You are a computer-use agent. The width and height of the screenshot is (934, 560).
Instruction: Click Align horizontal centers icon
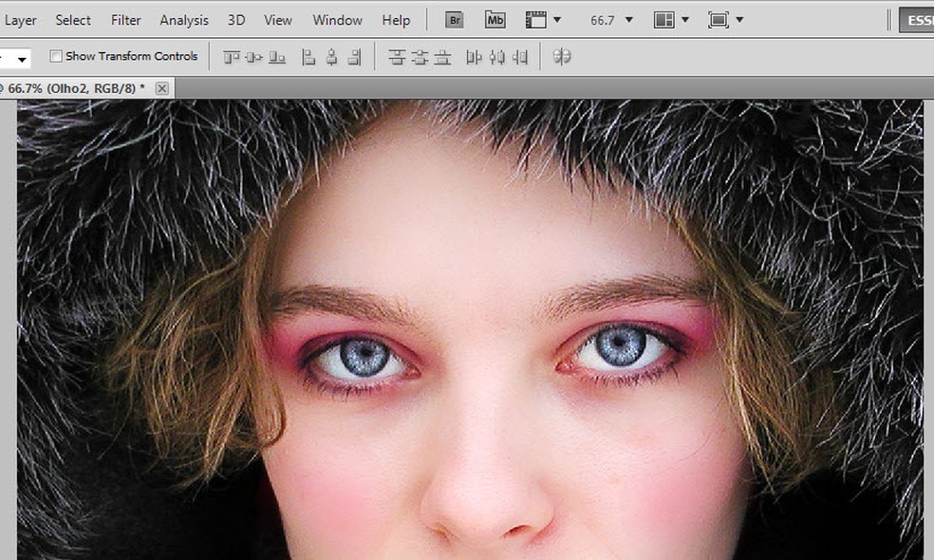[331, 57]
